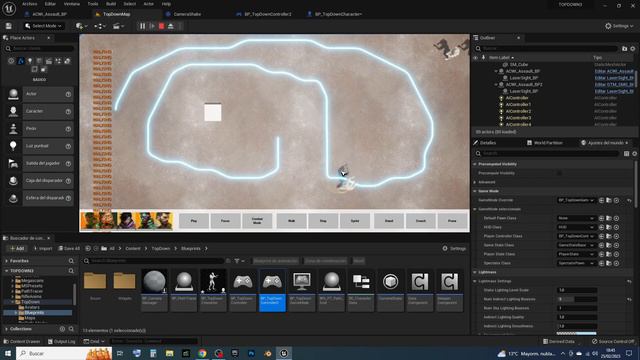The width and height of the screenshot is (640, 360).
Task: Select the Cinematic category icon in Place Actors
Action: 49,61
